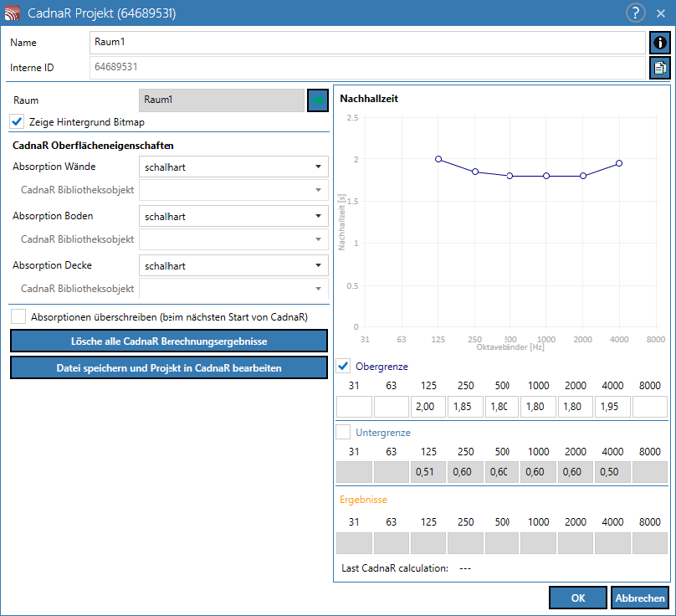
Task: Click the info icon next to Name
Action: [x=659, y=43]
